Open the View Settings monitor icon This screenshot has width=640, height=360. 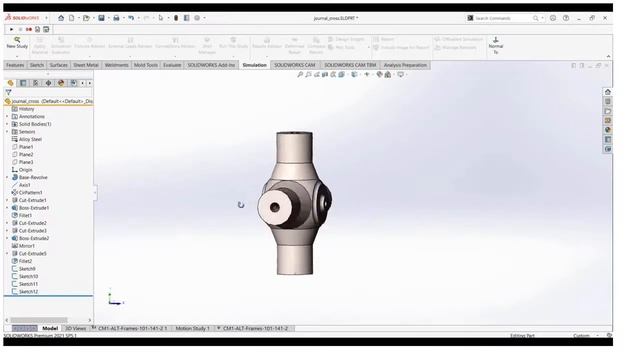pyautogui.click(x=401, y=75)
